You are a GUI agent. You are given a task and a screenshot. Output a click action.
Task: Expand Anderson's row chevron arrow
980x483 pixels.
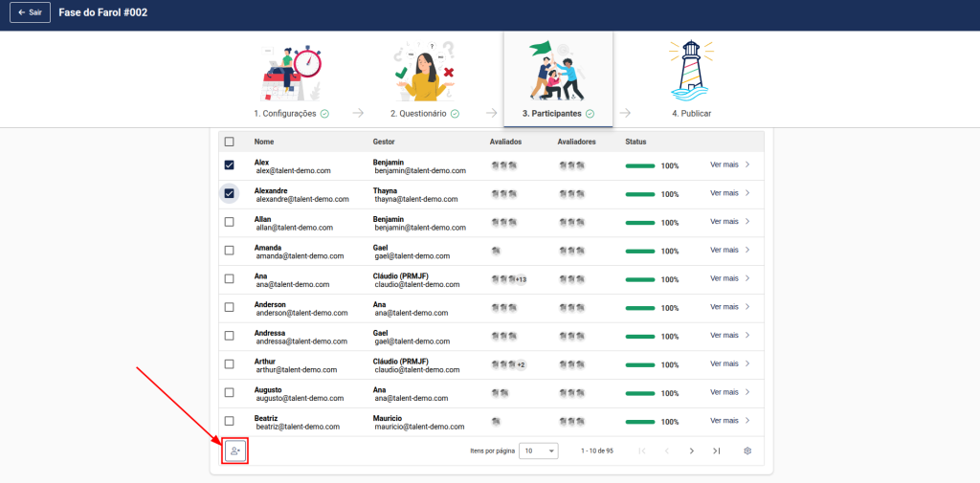tap(747, 307)
